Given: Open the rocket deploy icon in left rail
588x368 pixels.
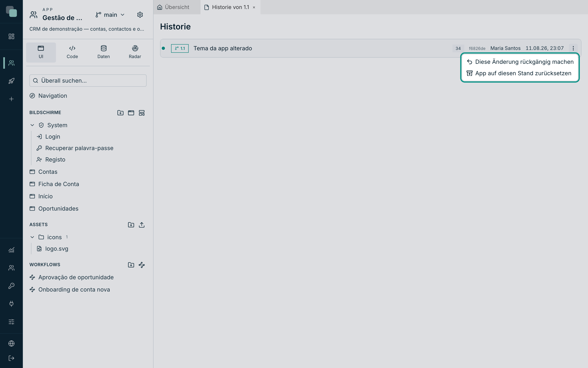Looking at the screenshot, I should (11, 81).
